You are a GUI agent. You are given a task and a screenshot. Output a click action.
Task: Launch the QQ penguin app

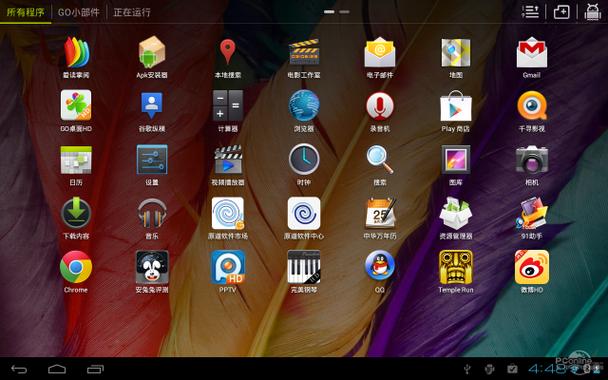pyautogui.click(x=380, y=265)
